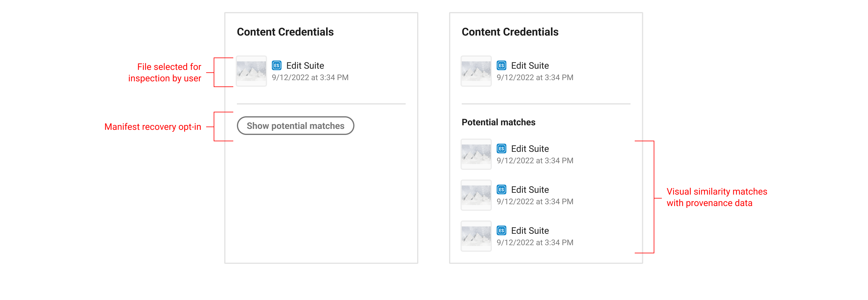Click the ES icon in left panel's Edit Suite entry
868x300 pixels.
[x=276, y=65]
